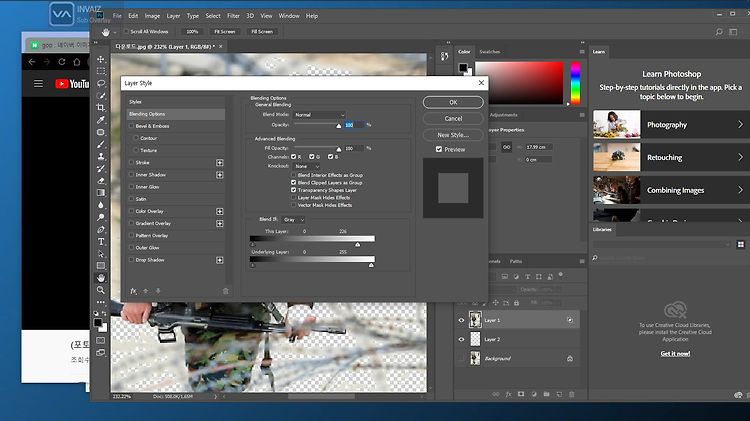Expand Retouching tutorials chevron

tap(740, 157)
